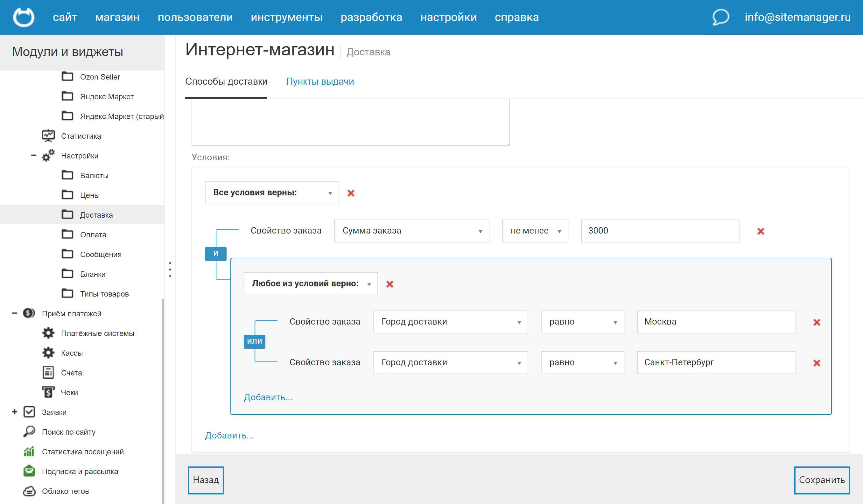Expand the не менее comparison dropdown
Image resolution: width=863 pixels, height=504 pixels.
(x=535, y=231)
